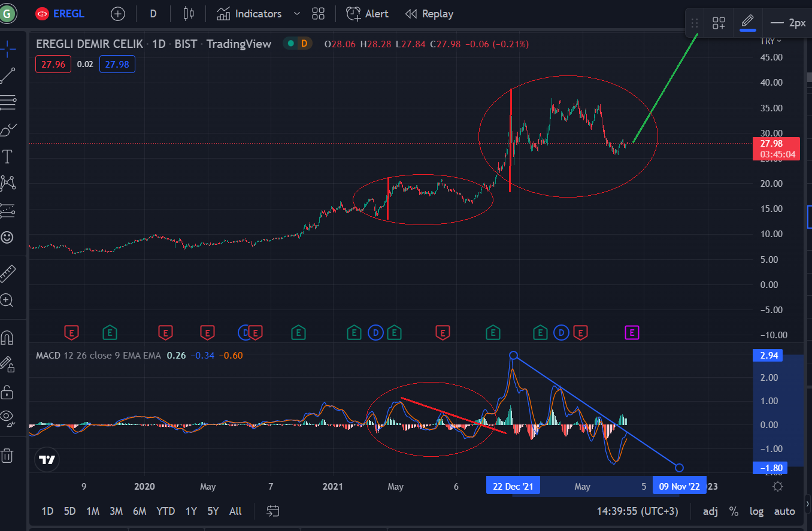
Task: Open the candle chart style menu
Action: point(189,14)
